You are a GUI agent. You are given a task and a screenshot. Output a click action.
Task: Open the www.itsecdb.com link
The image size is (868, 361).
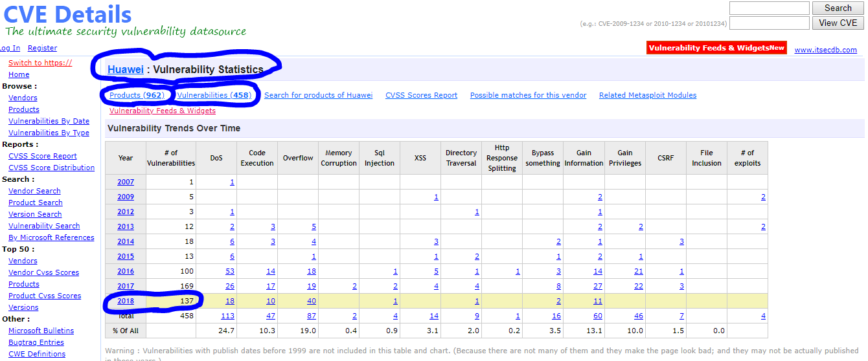pos(825,50)
